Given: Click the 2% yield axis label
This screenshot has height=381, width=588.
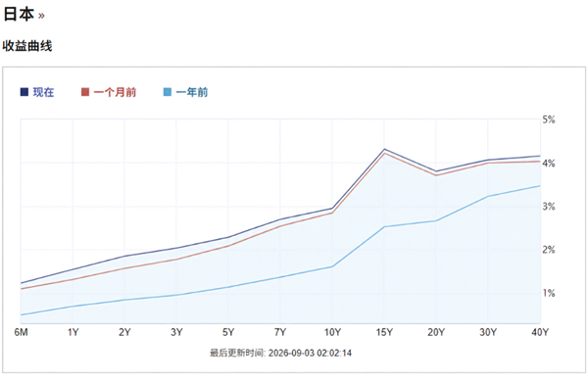Looking at the screenshot, I should point(549,250).
